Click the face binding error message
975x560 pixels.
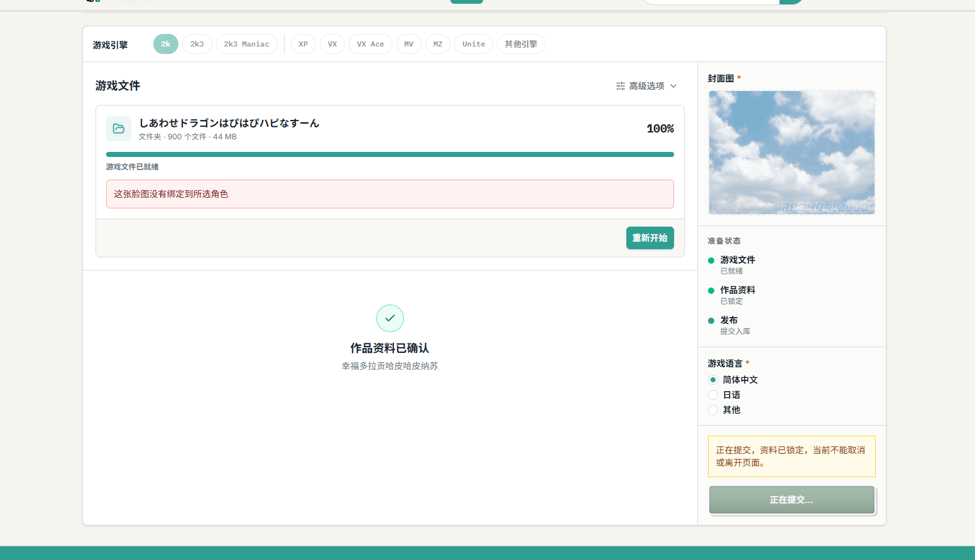click(390, 194)
